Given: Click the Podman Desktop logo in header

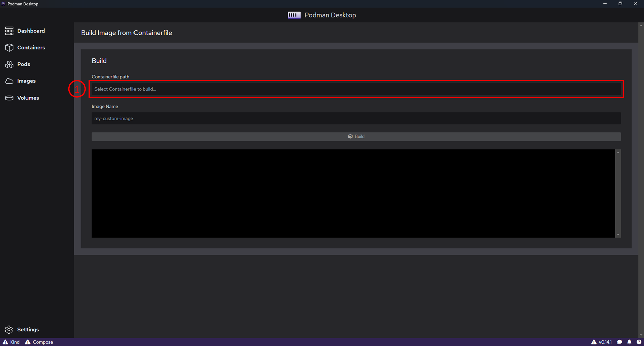Looking at the screenshot, I should [x=294, y=15].
